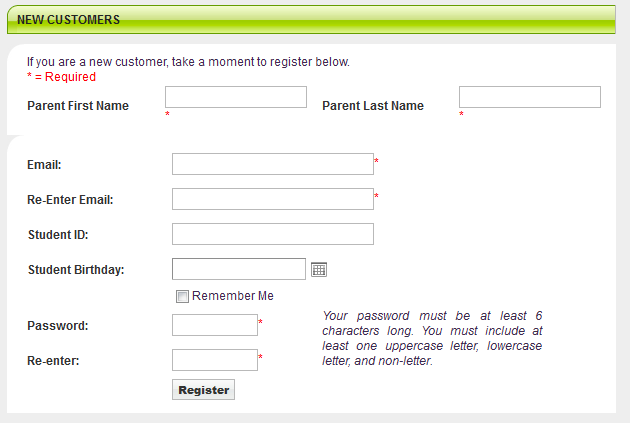Focus the Parent First Name input box
The image size is (630, 423).
[x=236, y=97]
